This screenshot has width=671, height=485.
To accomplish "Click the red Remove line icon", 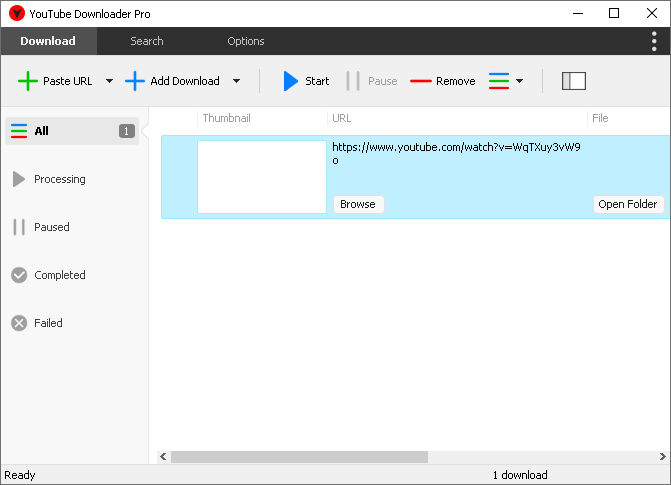I will click(x=421, y=81).
